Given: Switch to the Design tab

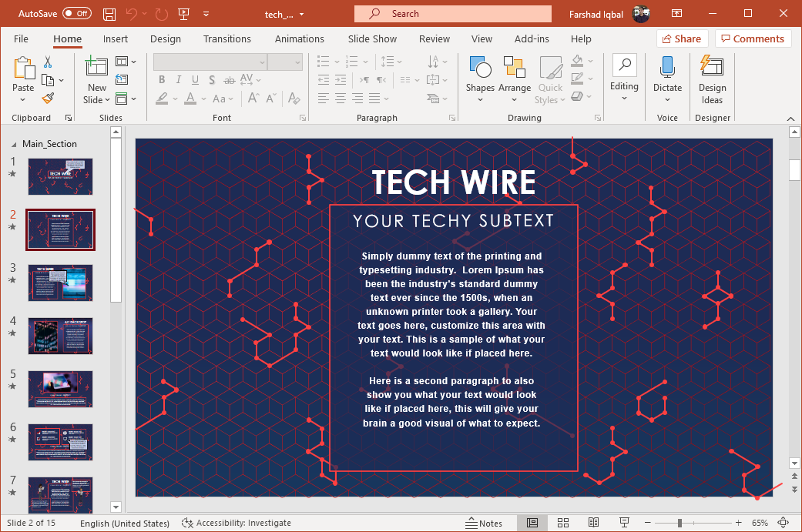Looking at the screenshot, I should click(165, 39).
